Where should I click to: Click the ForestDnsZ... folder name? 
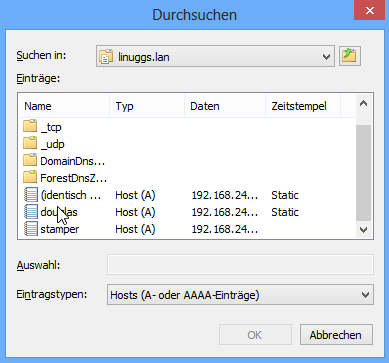tap(73, 178)
